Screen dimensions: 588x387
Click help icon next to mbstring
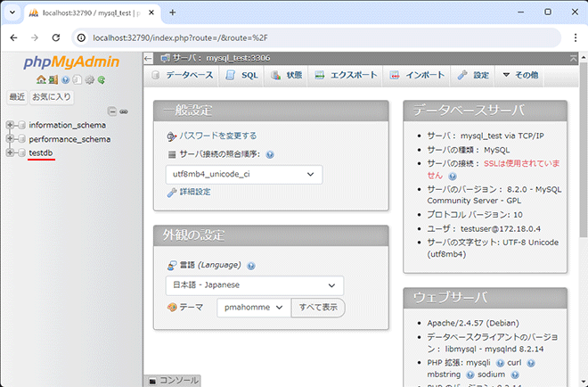tap(470, 375)
